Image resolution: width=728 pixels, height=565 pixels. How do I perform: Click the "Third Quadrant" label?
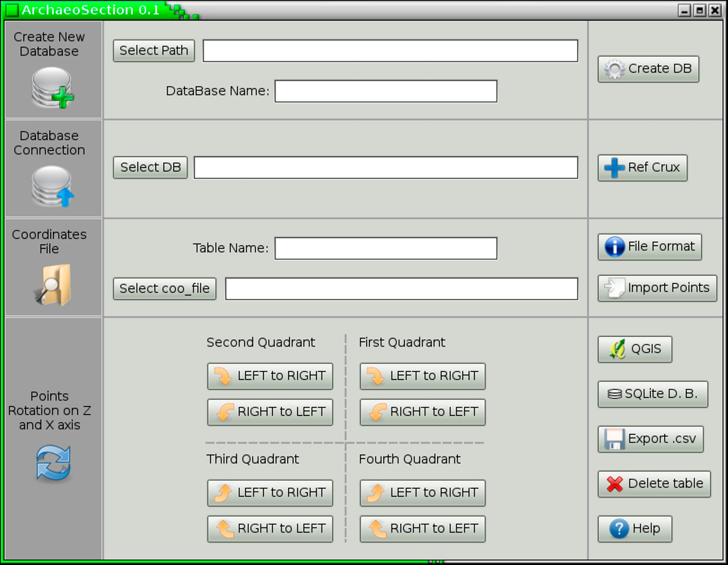click(253, 459)
